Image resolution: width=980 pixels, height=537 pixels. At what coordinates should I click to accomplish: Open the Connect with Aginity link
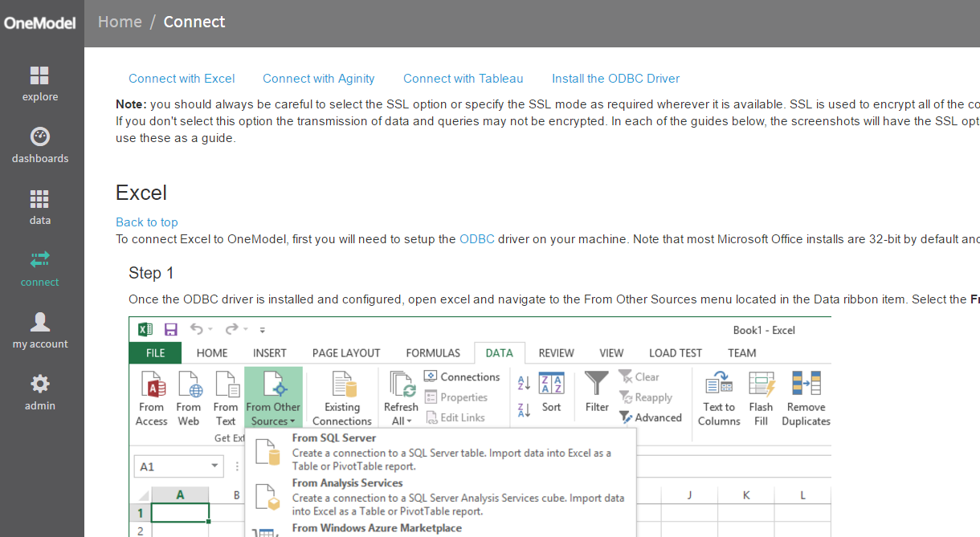click(x=319, y=79)
